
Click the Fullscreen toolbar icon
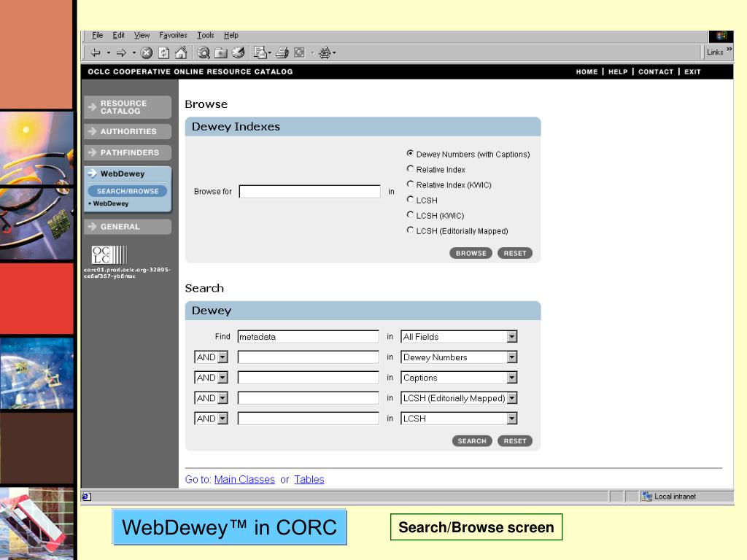point(299,52)
